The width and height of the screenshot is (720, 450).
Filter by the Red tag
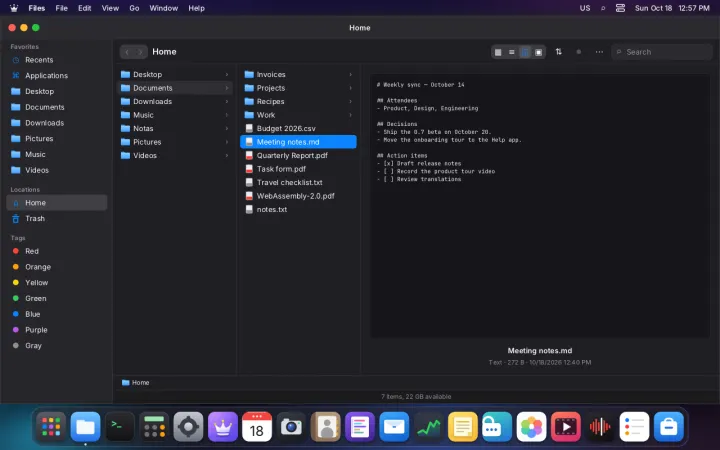[x=56, y=251]
